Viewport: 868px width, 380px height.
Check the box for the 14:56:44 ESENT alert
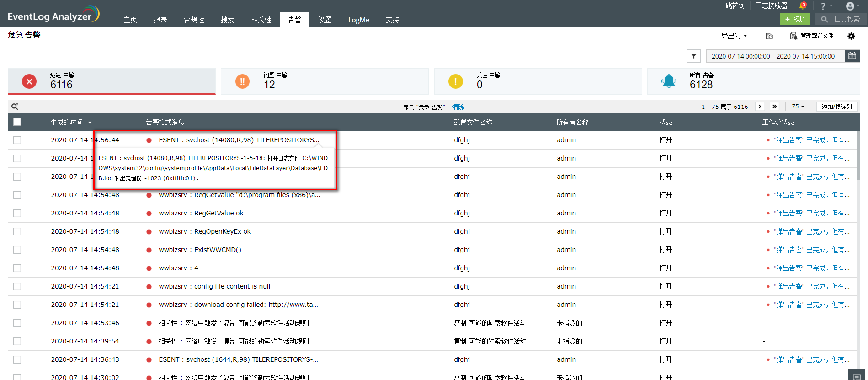pos(17,140)
